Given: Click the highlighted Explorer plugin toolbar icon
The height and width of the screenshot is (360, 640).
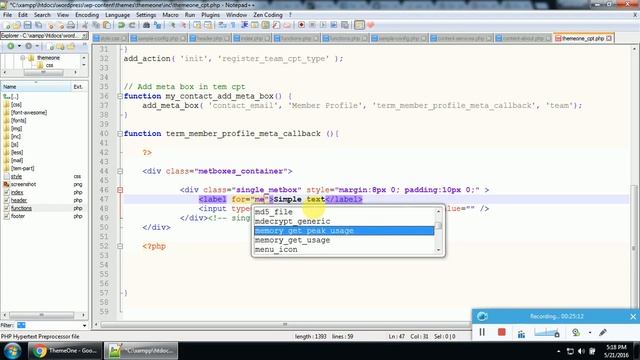Looking at the screenshot, I should tap(359, 25).
